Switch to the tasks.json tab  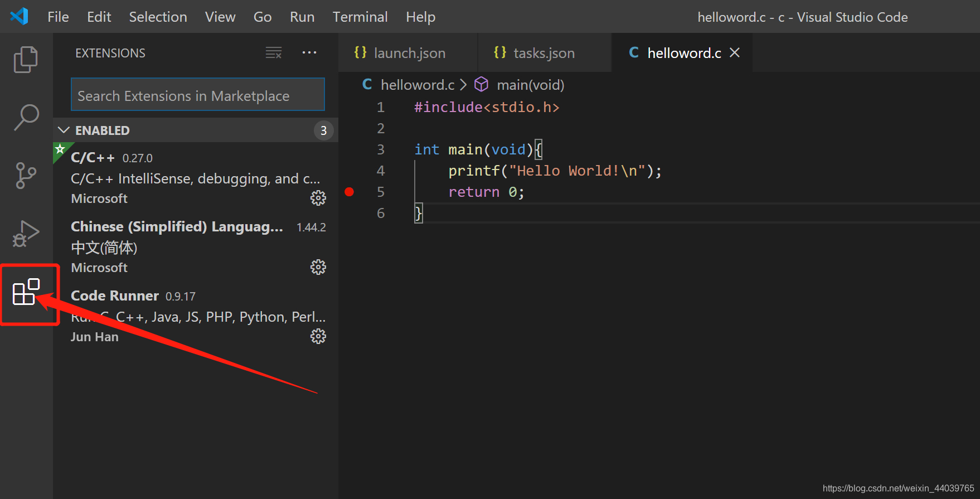[x=545, y=52]
